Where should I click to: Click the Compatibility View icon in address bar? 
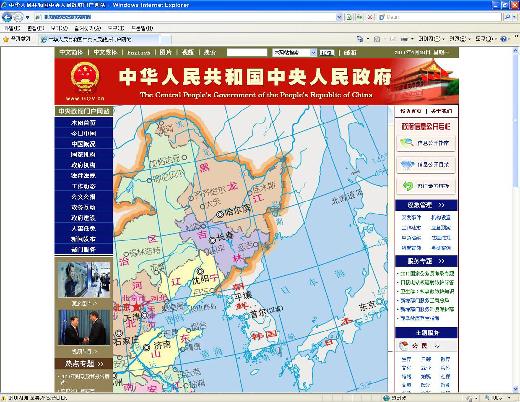pyautogui.click(x=349, y=17)
